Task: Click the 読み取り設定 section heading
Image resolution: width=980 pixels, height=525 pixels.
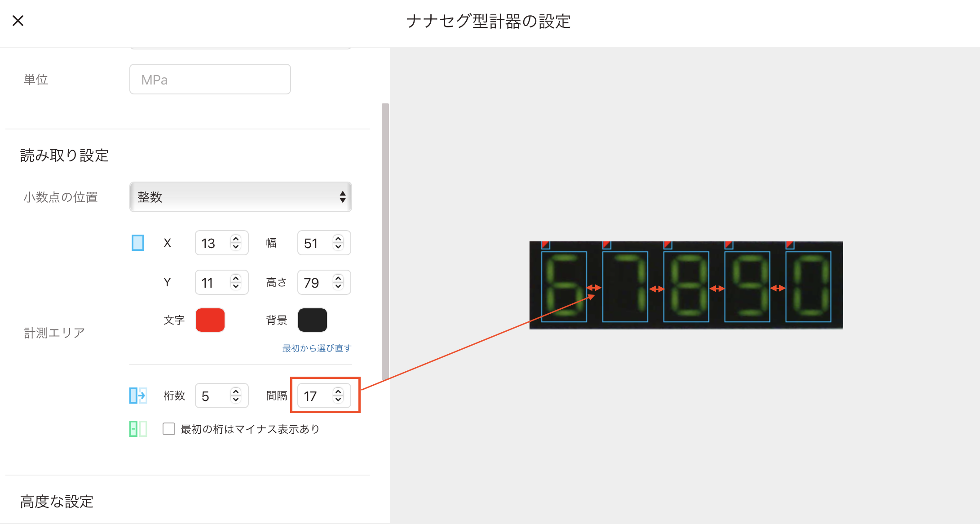Action: (x=65, y=156)
